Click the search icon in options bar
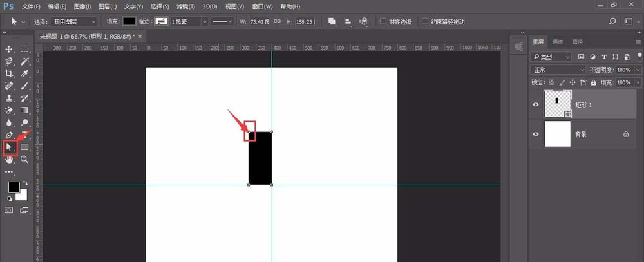644x262 pixels. pos(612,21)
